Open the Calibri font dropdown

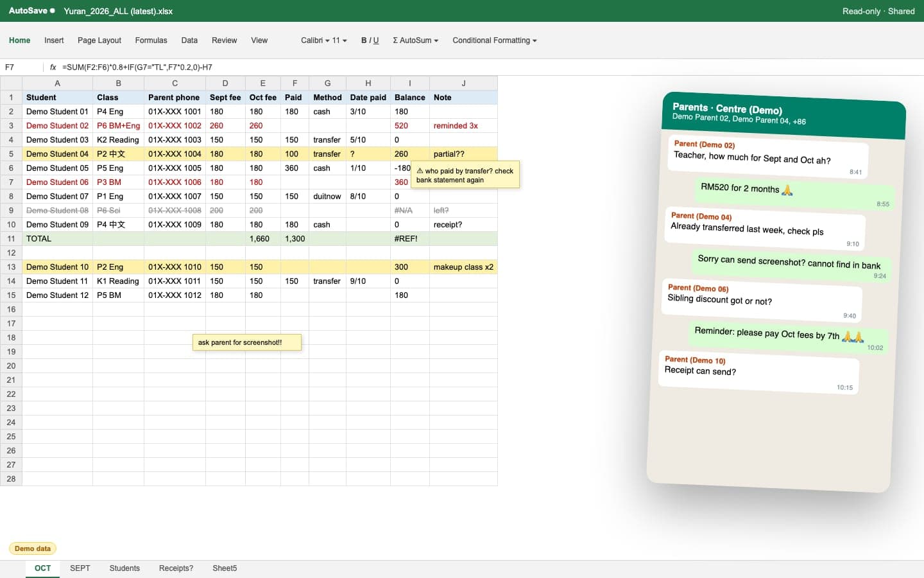[315, 40]
